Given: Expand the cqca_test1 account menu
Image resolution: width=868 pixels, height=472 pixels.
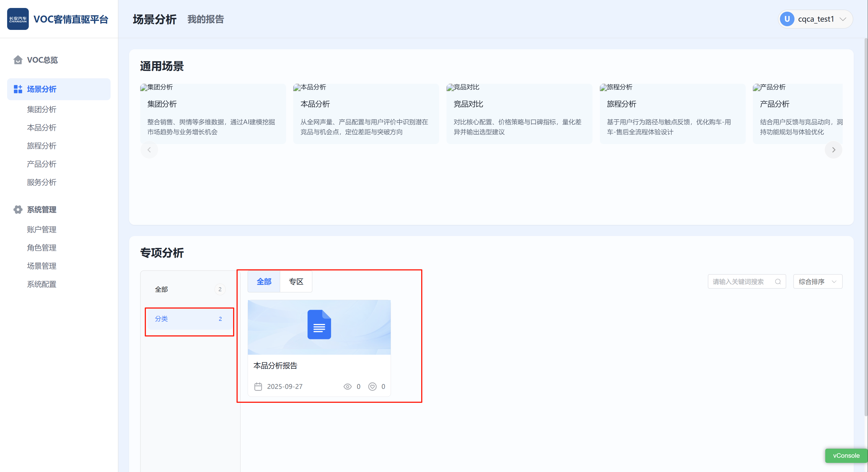Looking at the screenshot, I should coord(843,19).
